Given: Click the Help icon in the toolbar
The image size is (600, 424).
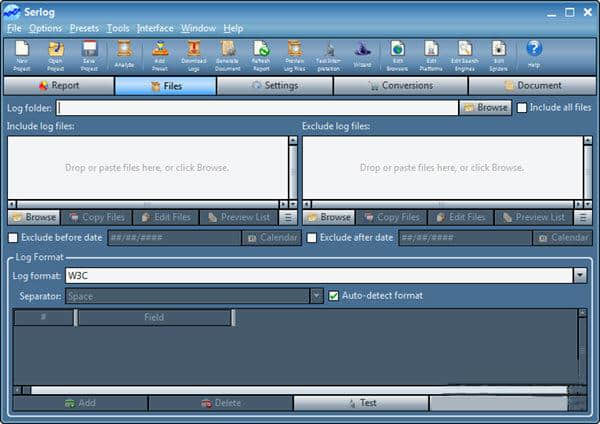Looking at the screenshot, I should click(x=534, y=53).
